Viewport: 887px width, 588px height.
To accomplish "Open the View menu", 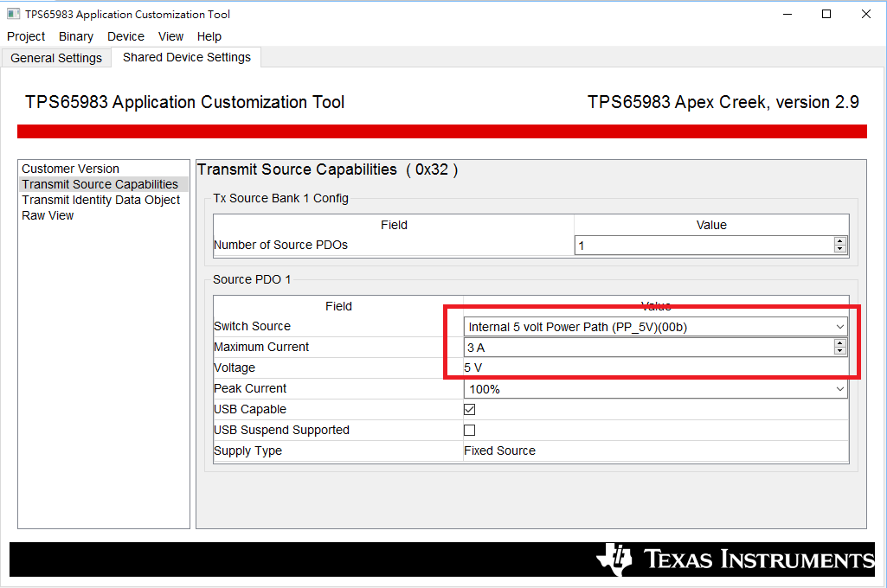I will pyautogui.click(x=170, y=36).
